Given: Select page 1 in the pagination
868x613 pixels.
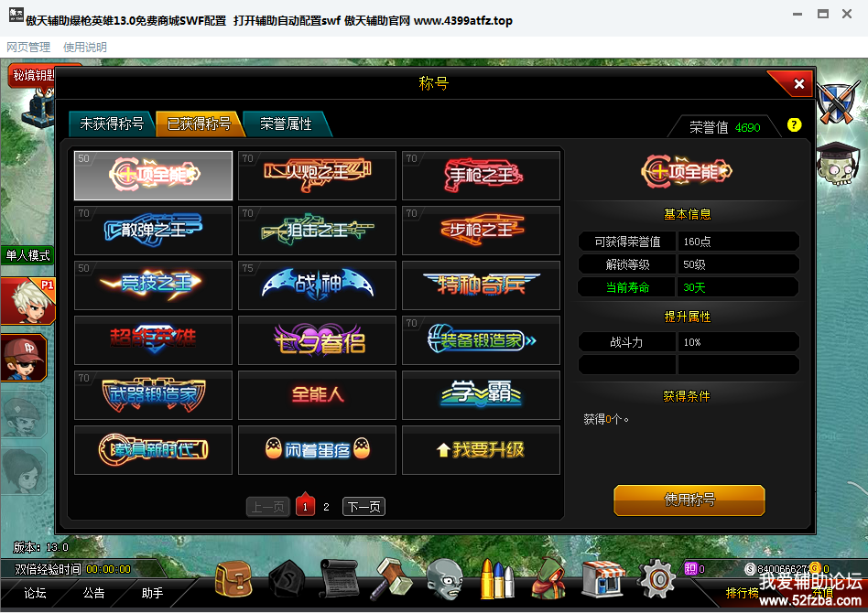Looking at the screenshot, I should point(305,504).
